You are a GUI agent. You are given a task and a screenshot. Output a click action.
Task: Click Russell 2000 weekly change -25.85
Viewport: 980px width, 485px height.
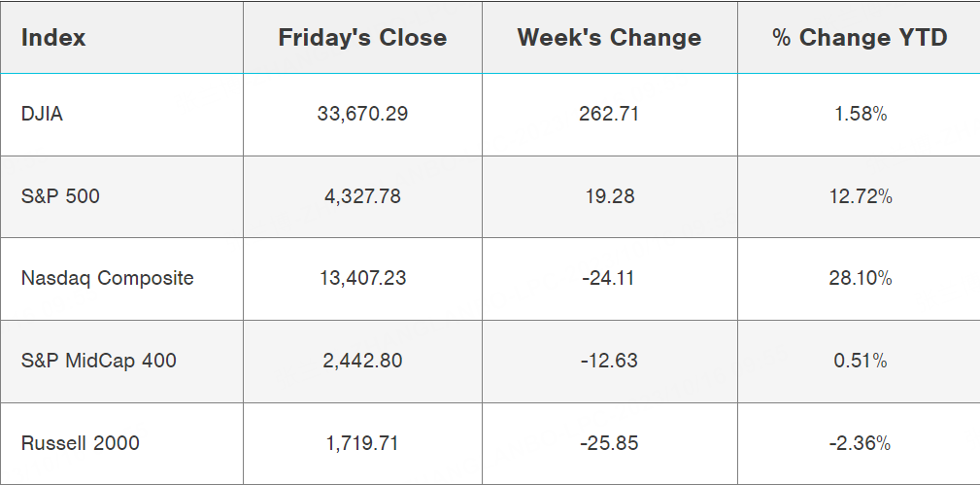pos(609,443)
